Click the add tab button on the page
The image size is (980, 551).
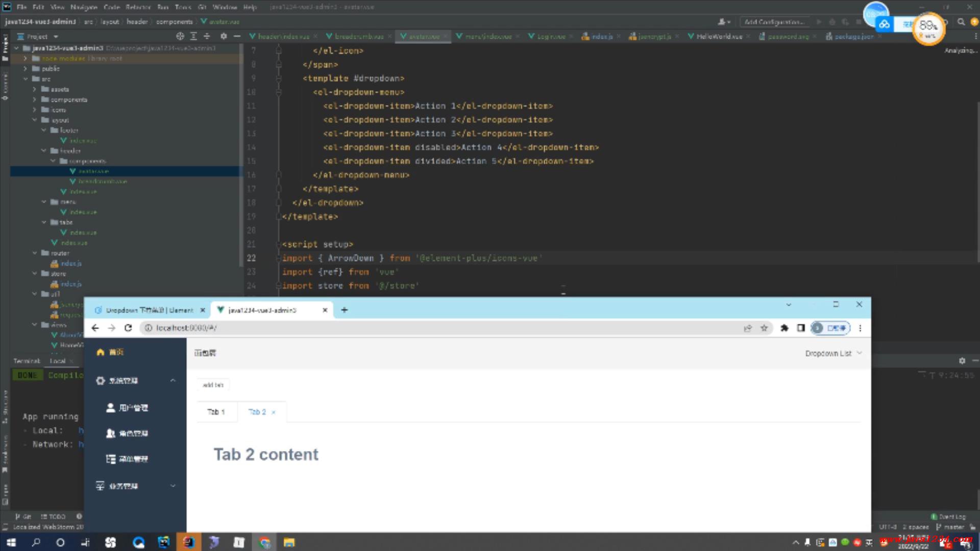pos(213,385)
